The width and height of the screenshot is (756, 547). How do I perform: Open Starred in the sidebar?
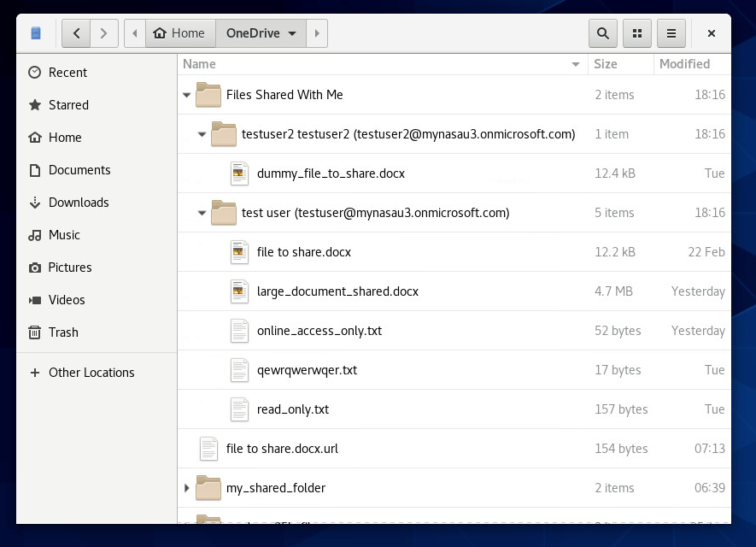pos(68,105)
